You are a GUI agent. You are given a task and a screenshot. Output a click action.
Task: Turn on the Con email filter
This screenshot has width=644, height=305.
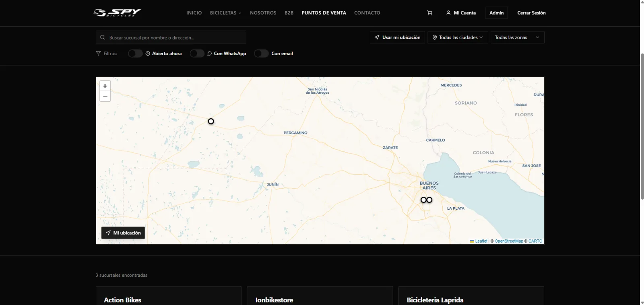tap(261, 54)
